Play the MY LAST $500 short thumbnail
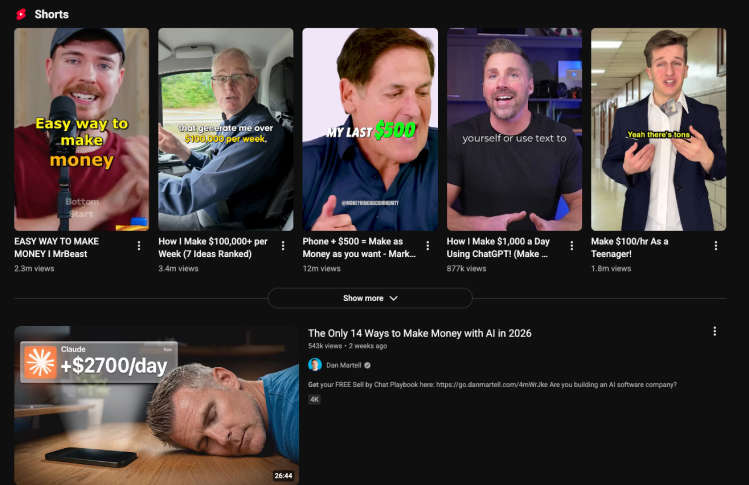This screenshot has height=485, width=749. [370, 129]
